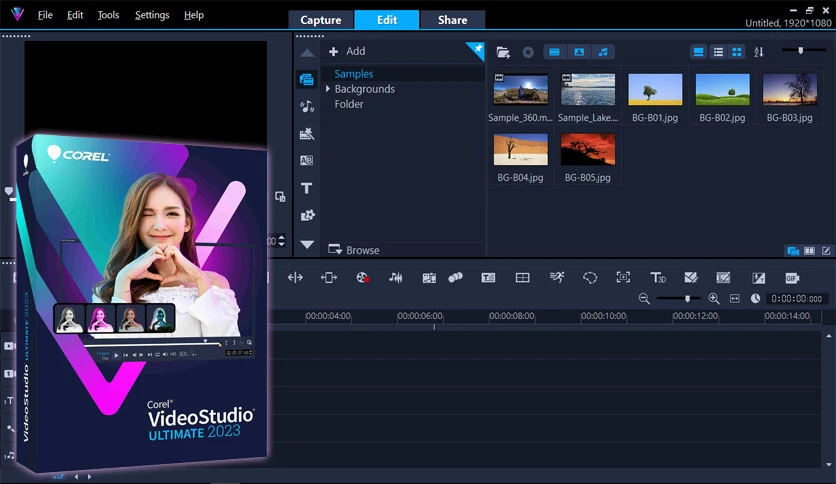Select the Fit project in timeline icon
Screen dimensions: 836x484
coord(735,299)
